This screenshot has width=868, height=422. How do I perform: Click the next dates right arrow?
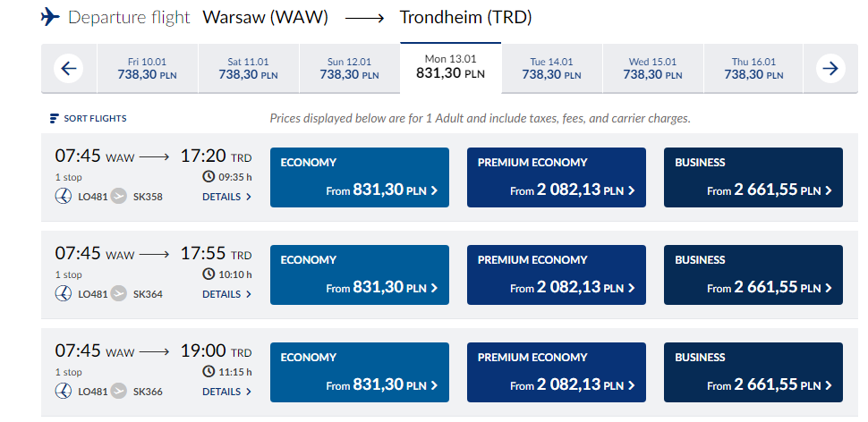(x=830, y=69)
